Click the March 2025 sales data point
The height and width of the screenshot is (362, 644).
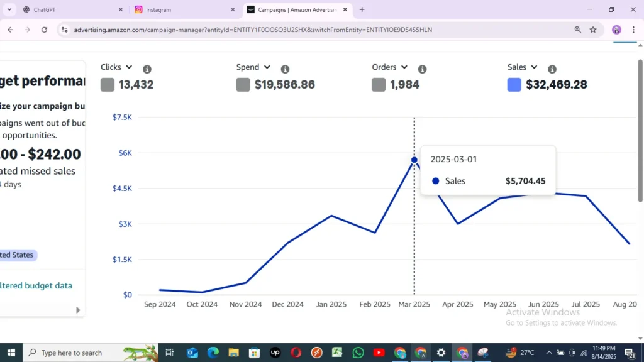point(414,160)
